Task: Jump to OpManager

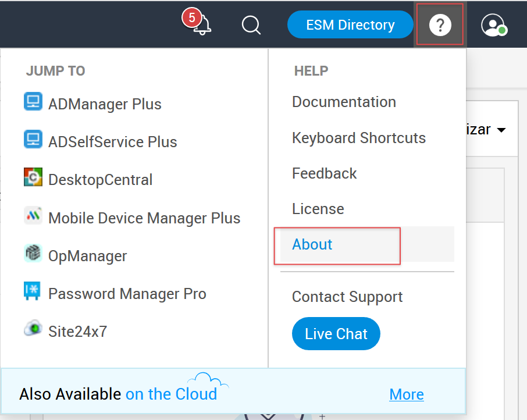Action: click(x=88, y=256)
